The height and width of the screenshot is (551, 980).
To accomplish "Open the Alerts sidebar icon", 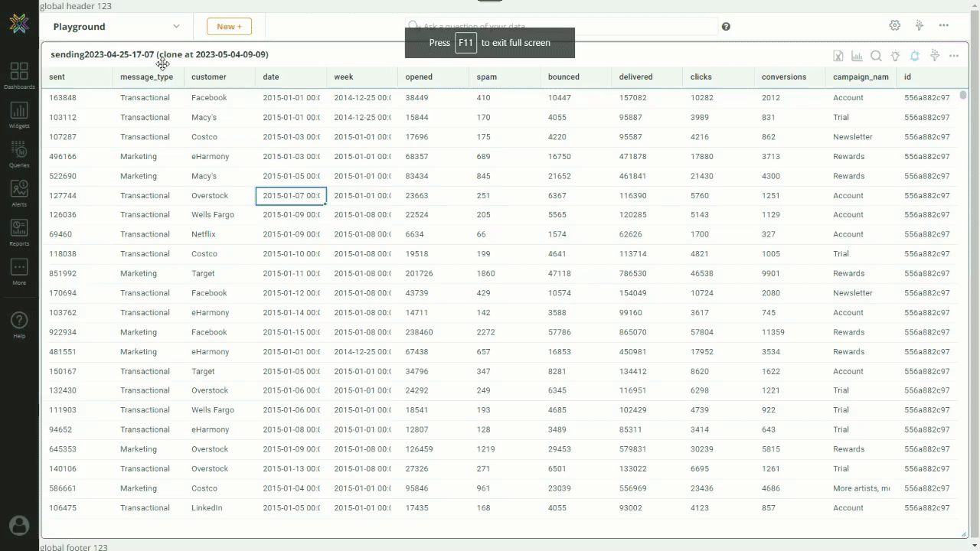I will pos(19,193).
